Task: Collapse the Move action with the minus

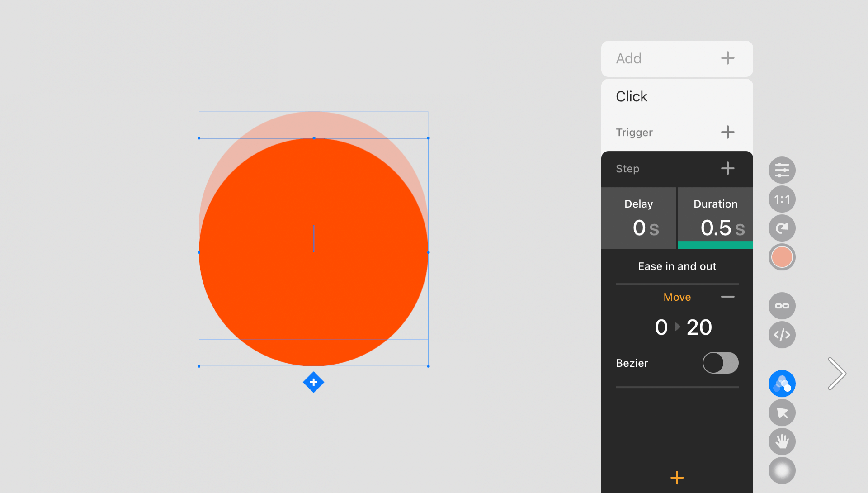Action: point(728,297)
